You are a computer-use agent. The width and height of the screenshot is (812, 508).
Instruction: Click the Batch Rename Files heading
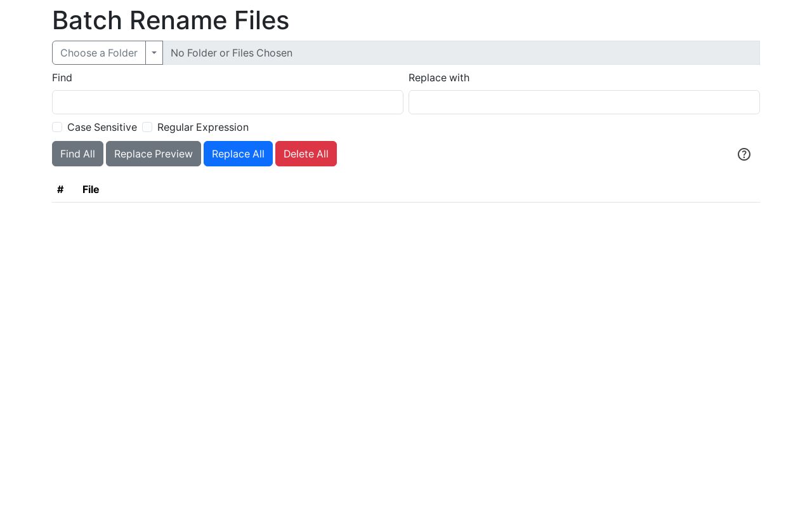coord(171,20)
